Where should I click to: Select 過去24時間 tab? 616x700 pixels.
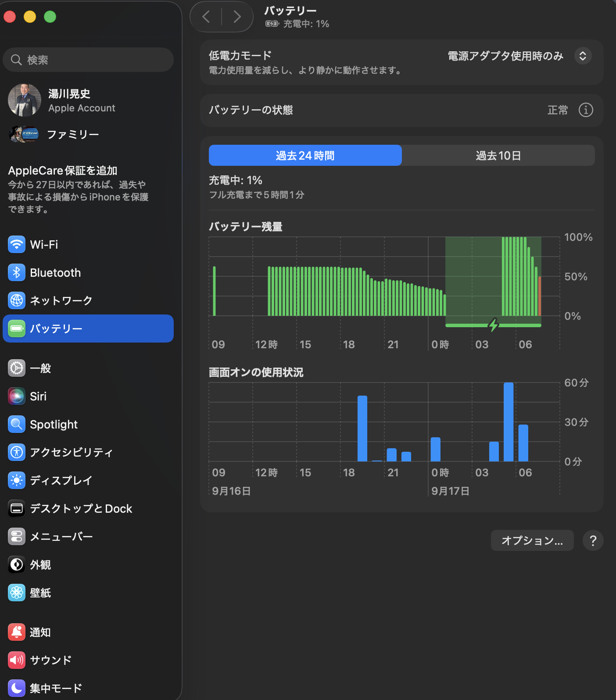(305, 155)
